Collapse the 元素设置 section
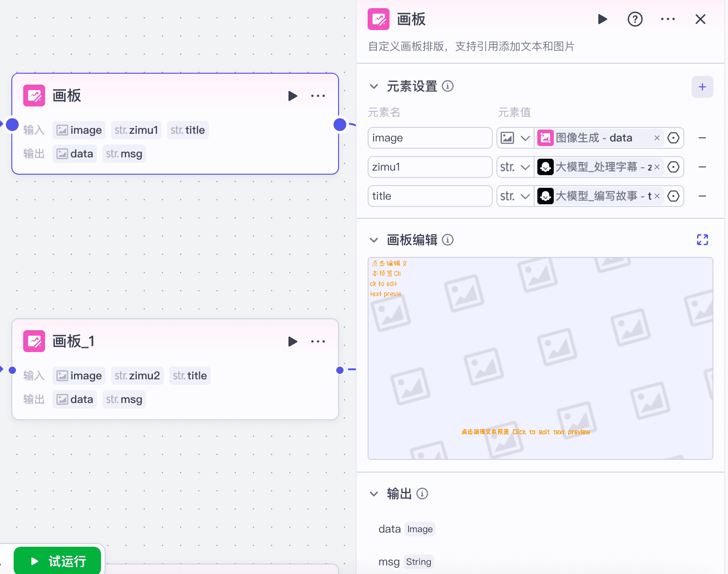 374,86
